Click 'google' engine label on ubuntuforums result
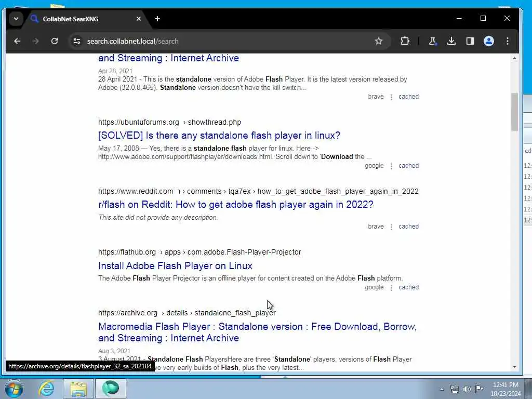The height and width of the screenshot is (399, 532). (374, 166)
